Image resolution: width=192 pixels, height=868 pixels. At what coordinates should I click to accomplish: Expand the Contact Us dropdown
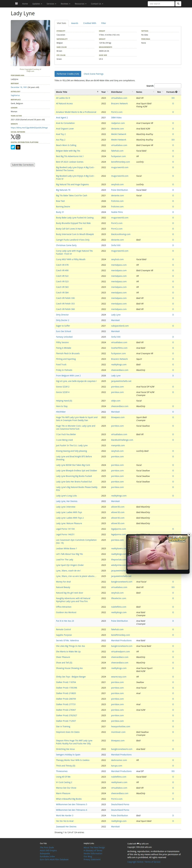[x=97, y=4]
